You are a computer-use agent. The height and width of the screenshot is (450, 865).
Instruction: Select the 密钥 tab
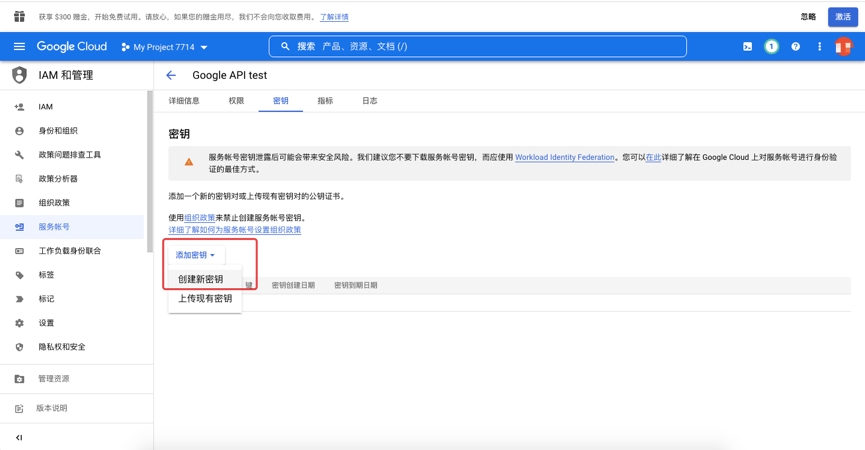(x=280, y=101)
